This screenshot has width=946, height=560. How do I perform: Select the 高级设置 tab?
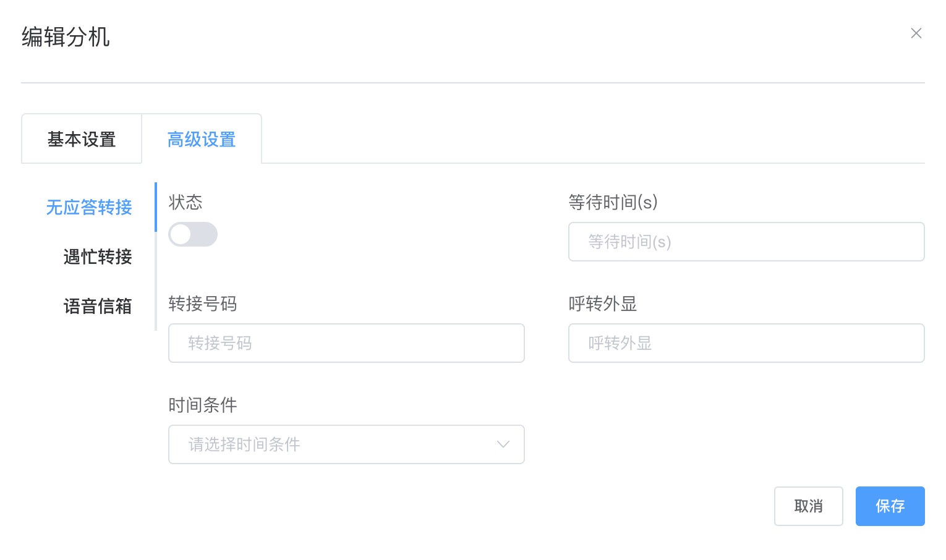[202, 139]
